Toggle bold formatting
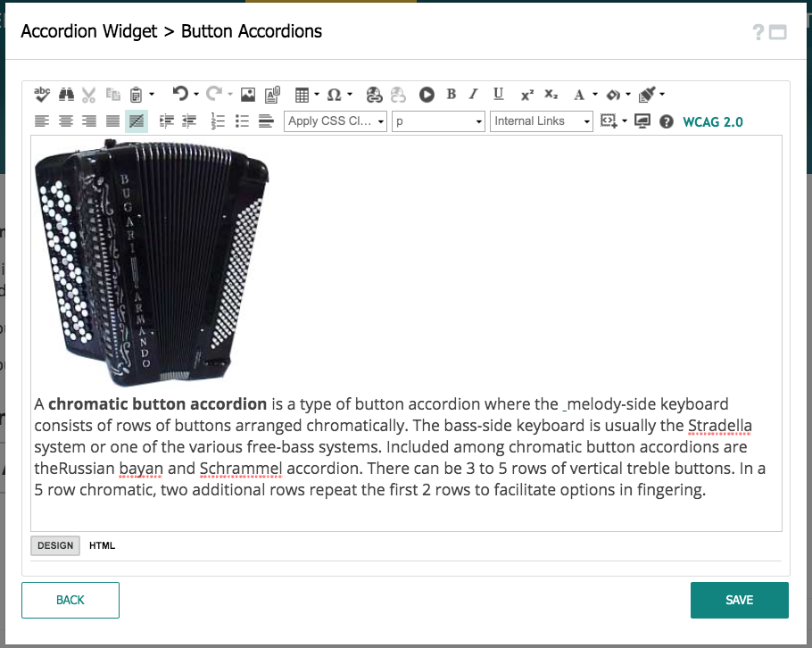Image resolution: width=812 pixels, height=648 pixels. (452, 94)
